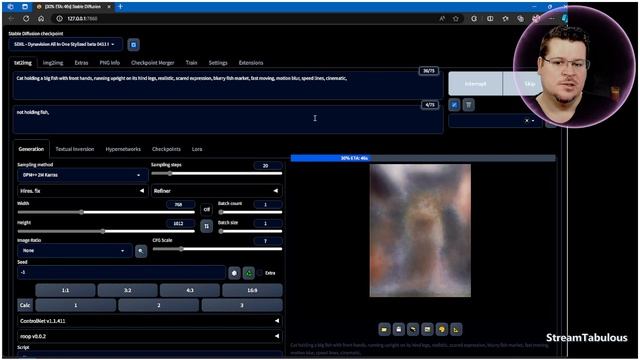Add page to favorites with star icon

456,19
